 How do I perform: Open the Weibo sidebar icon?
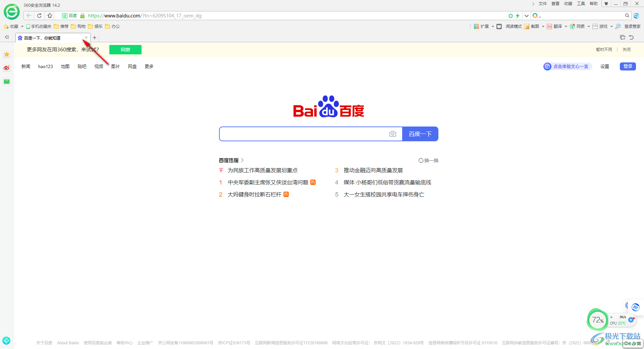click(x=7, y=68)
